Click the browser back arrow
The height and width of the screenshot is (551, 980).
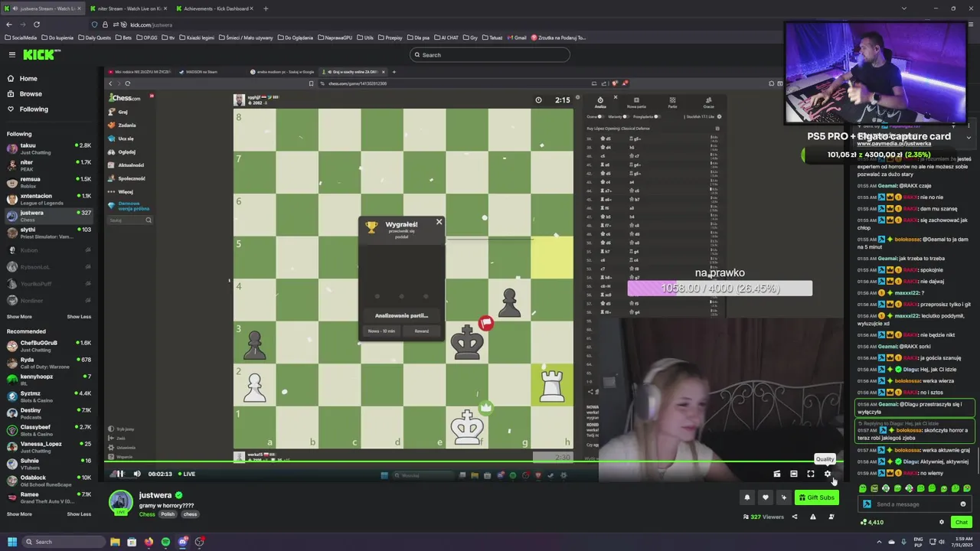[x=8, y=24]
